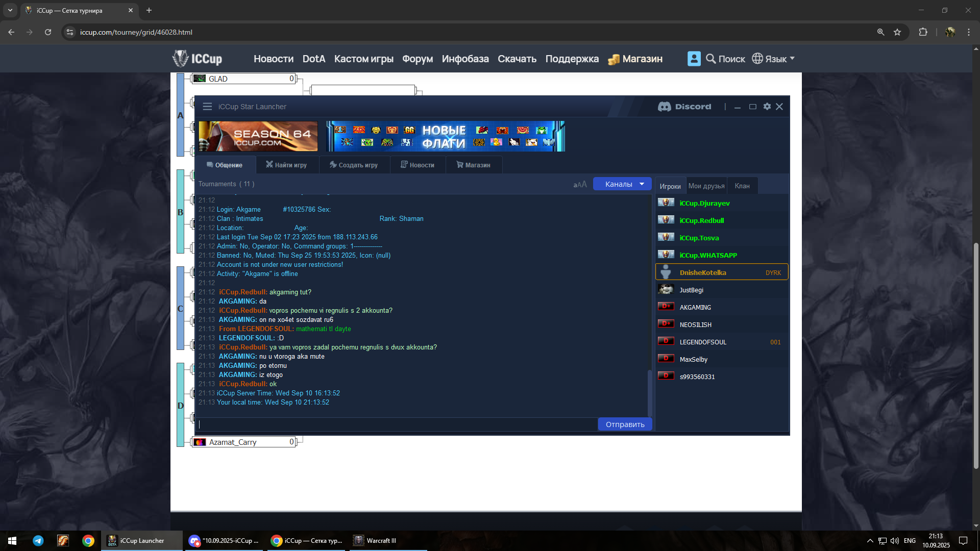Select player iCCup.Tosva
This screenshot has width=980, height=551.
[x=722, y=238]
